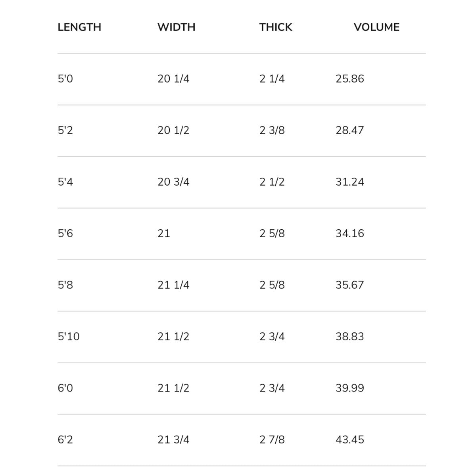The width and height of the screenshot is (476, 476).
Task: Click the 20 1/4 width value
Action: click(x=173, y=79)
